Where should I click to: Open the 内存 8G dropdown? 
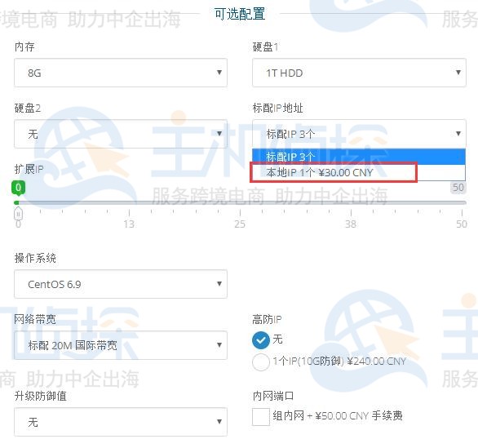[x=121, y=73]
